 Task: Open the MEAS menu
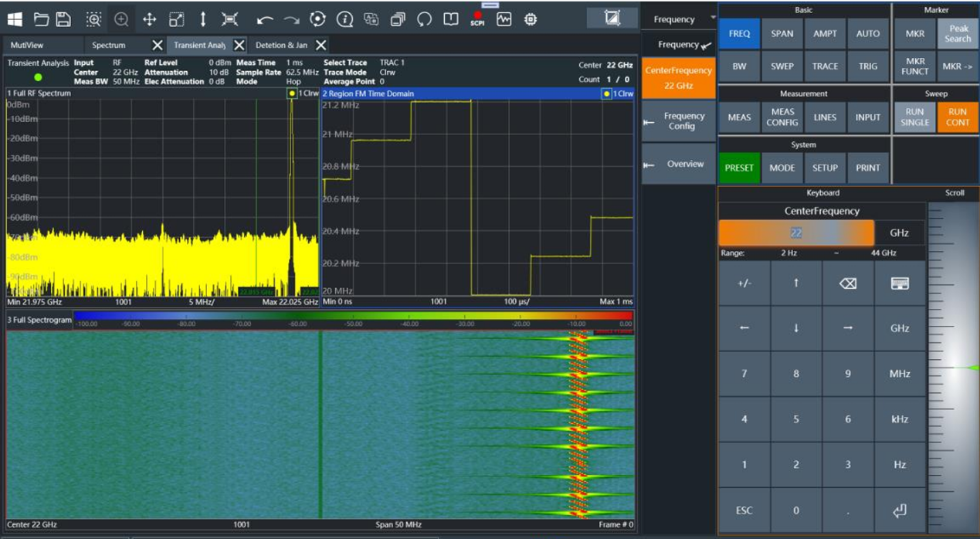(x=739, y=117)
